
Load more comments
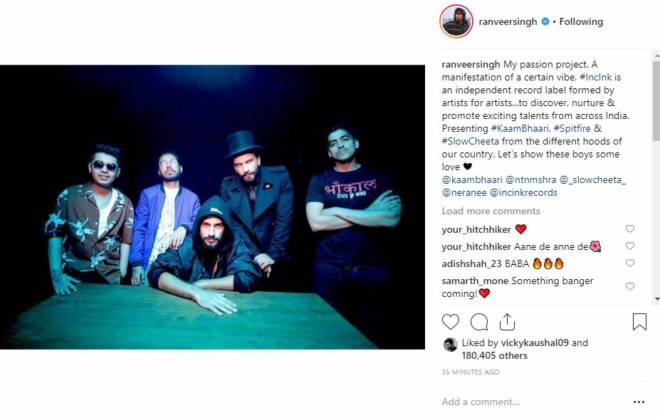(491, 211)
